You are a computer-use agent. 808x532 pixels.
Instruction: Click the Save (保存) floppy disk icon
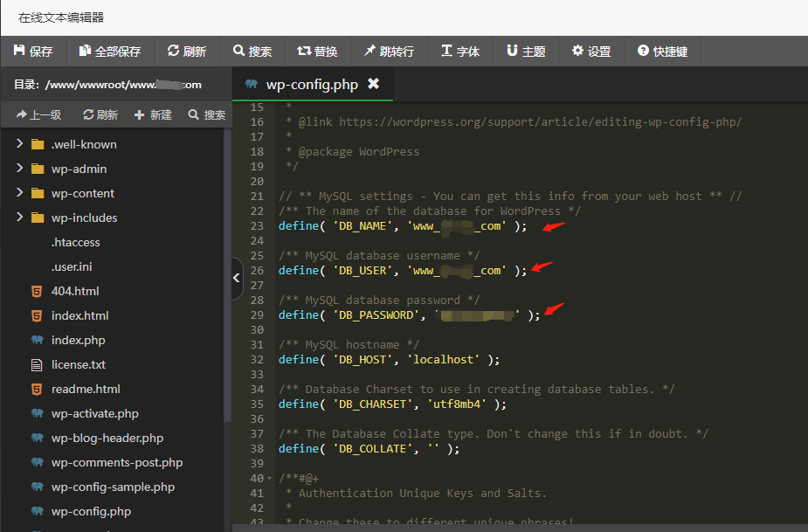(19, 51)
